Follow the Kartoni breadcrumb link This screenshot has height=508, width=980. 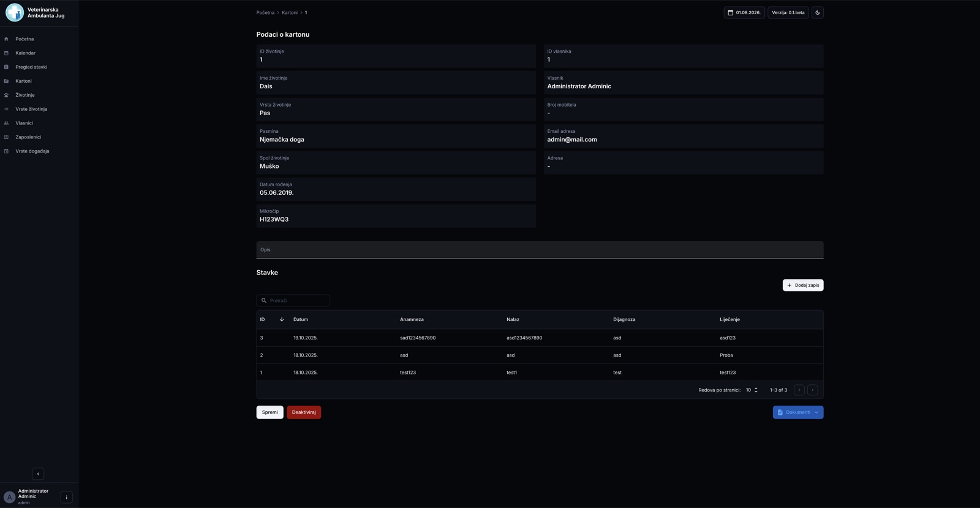[290, 12]
